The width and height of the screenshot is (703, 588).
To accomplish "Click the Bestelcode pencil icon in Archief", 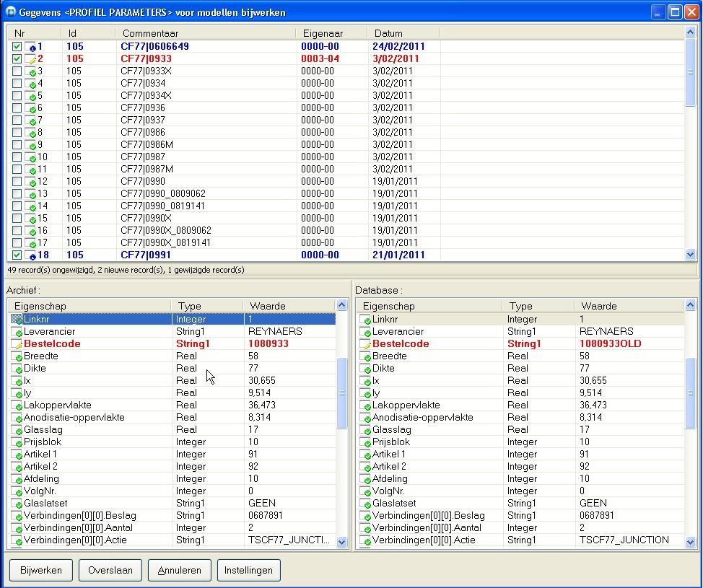I will point(17,344).
